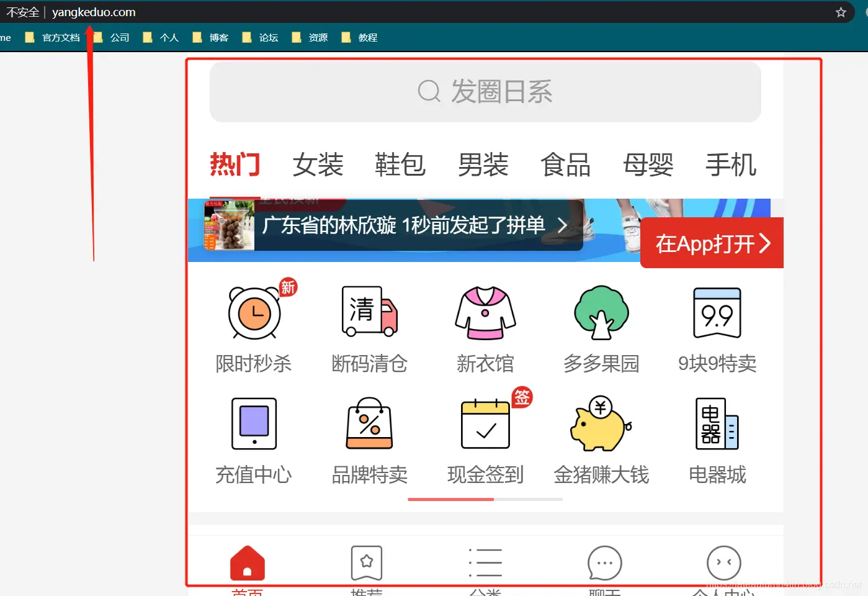Click the arrow on the group-buy notification
This screenshot has width=868, height=596.
pos(562,225)
